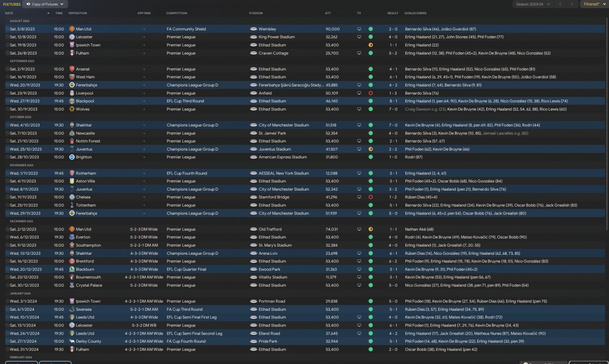
Task: Click the Brighton club badge
Action: click(x=72, y=157)
